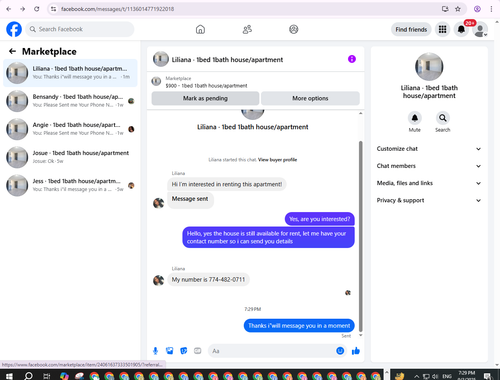Click the voice clip microphone icon

tap(155, 351)
